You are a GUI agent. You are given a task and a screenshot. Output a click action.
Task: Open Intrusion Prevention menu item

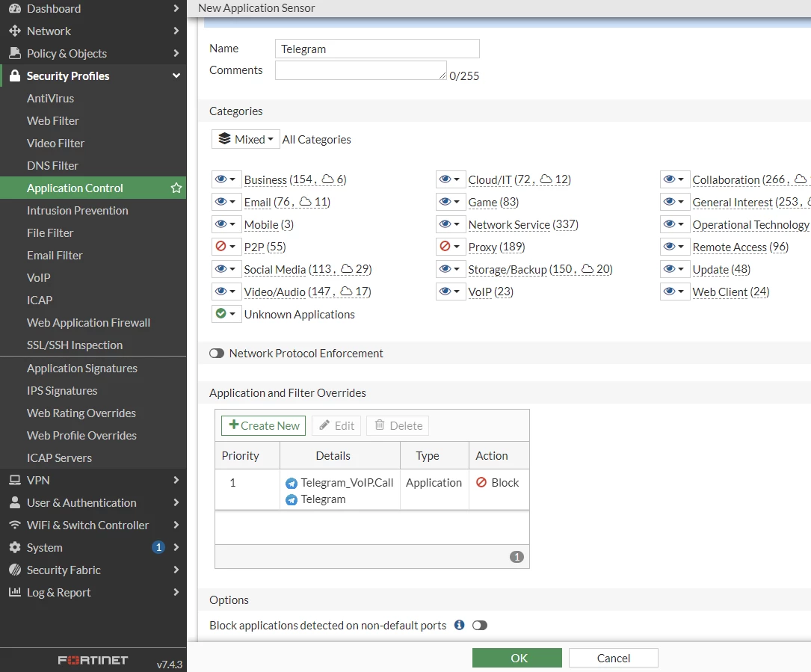click(78, 211)
